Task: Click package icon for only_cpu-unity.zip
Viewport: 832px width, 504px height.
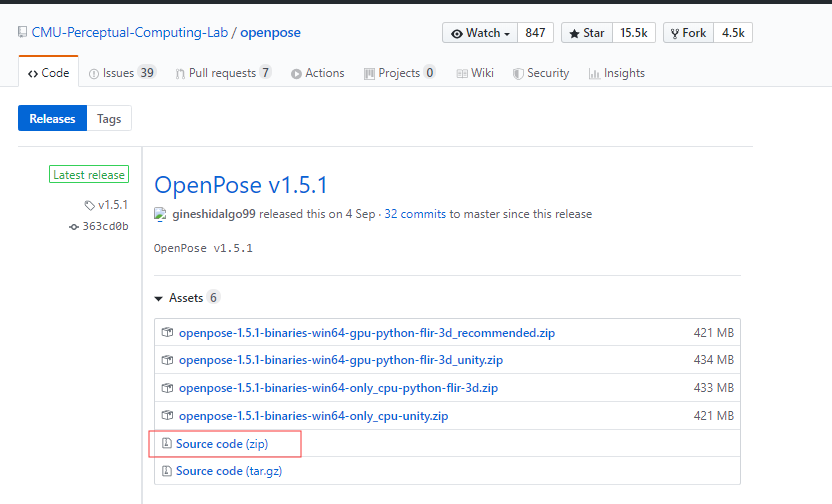Action: tap(167, 415)
